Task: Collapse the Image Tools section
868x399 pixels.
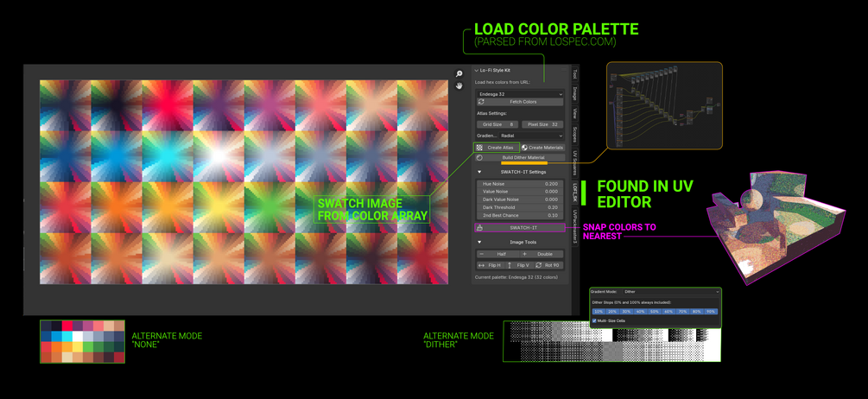Action: coord(480,243)
